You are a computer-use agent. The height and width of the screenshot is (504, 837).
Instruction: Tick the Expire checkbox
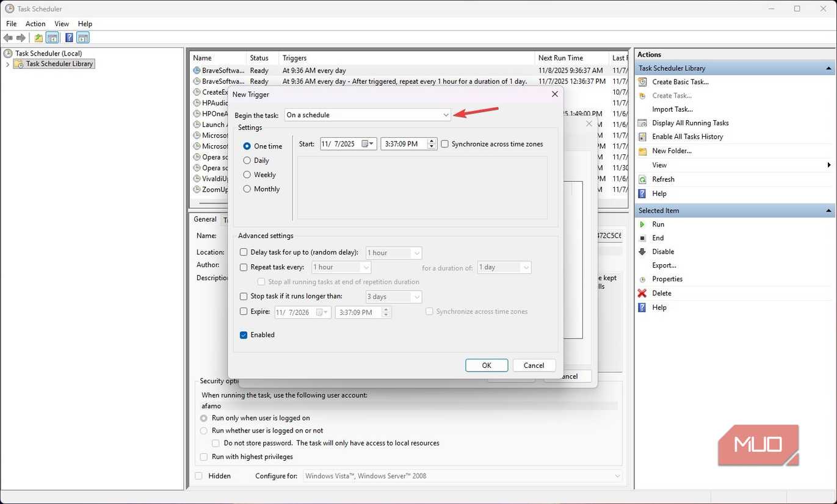click(244, 311)
